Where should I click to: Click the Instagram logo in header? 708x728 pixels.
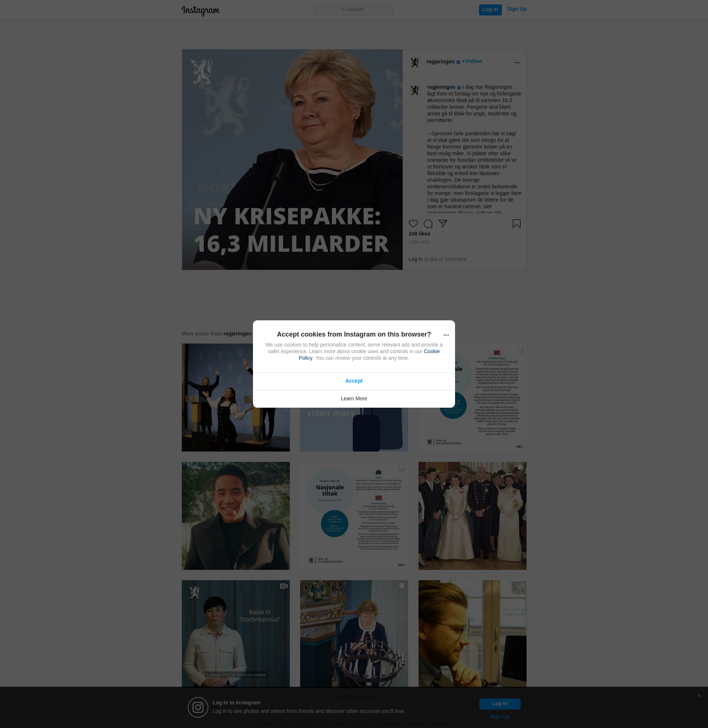(201, 10)
